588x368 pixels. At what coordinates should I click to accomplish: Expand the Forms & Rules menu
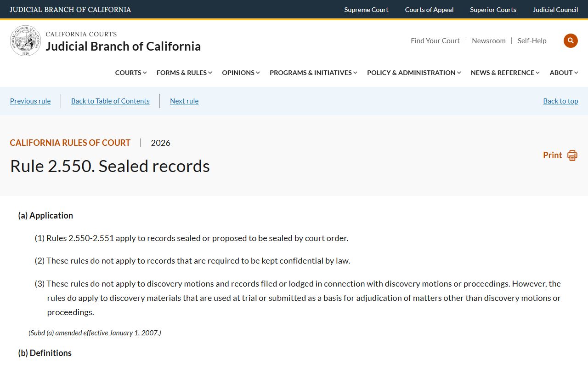coord(184,73)
